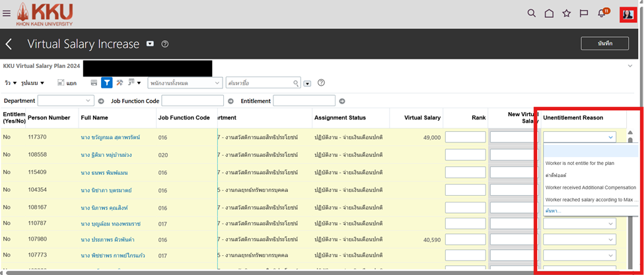The image size is (644, 275).
Task: Open the รูปแบบ menu
Action: click(x=33, y=83)
